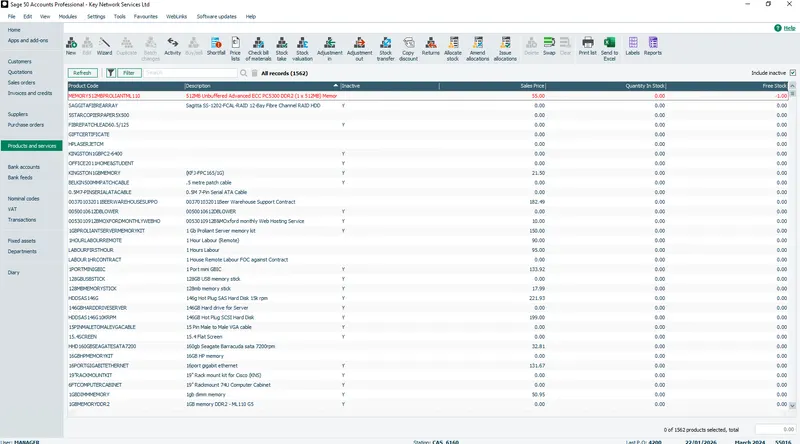Click scrollbar up arrow in product list

pyautogui.click(x=792, y=86)
